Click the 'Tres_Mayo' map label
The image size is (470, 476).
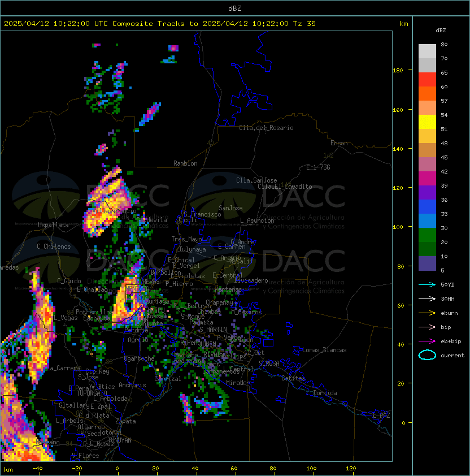coord(186,239)
